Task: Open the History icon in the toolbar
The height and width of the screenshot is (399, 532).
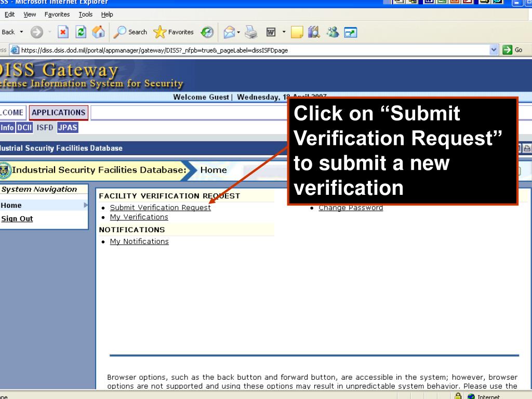Action: tap(207, 32)
